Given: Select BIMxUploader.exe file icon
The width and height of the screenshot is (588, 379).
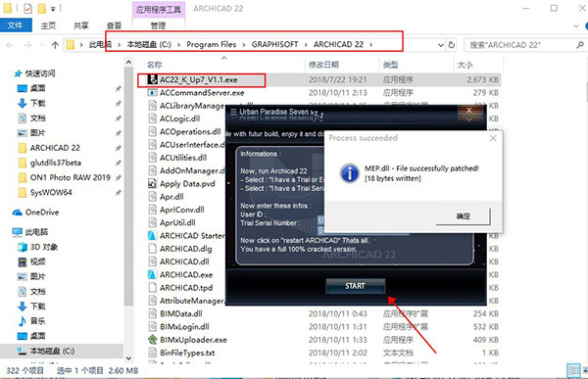Looking at the screenshot, I should (152, 340).
